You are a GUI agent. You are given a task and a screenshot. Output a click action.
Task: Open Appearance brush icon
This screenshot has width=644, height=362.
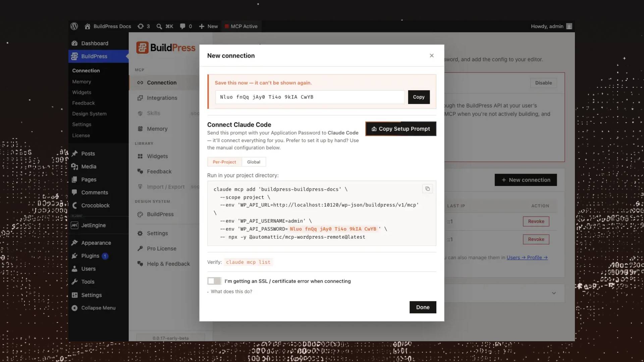74,243
